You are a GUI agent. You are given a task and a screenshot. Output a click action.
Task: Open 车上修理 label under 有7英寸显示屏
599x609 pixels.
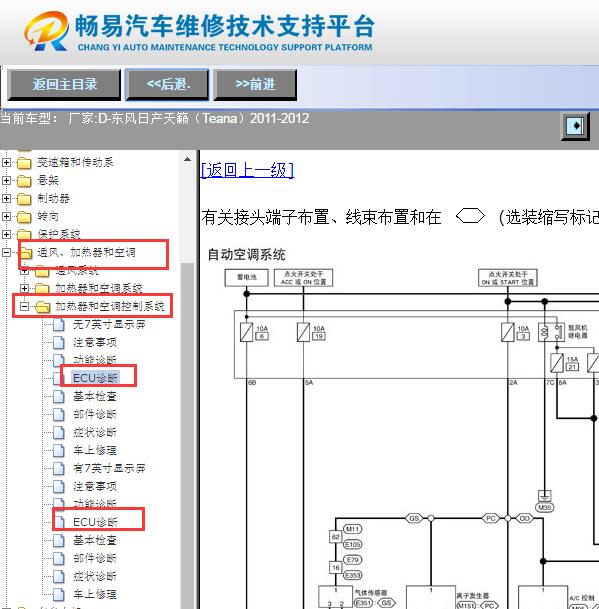click(x=95, y=594)
